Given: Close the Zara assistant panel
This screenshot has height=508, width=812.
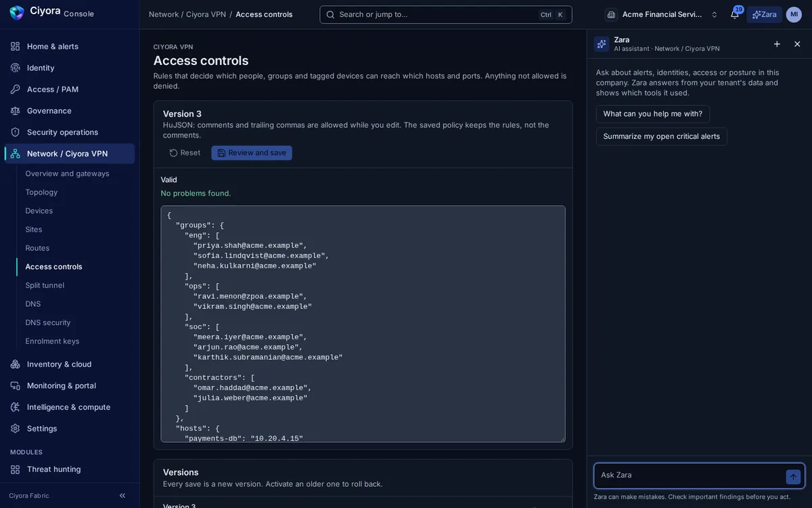Looking at the screenshot, I should coord(797,44).
